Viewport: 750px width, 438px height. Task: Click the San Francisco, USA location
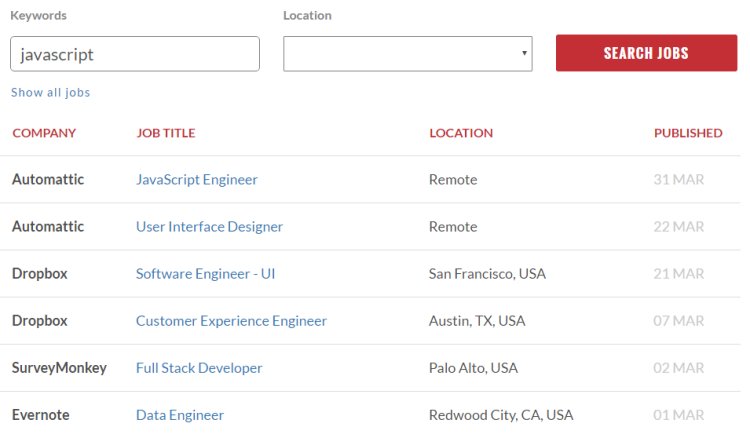point(487,274)
